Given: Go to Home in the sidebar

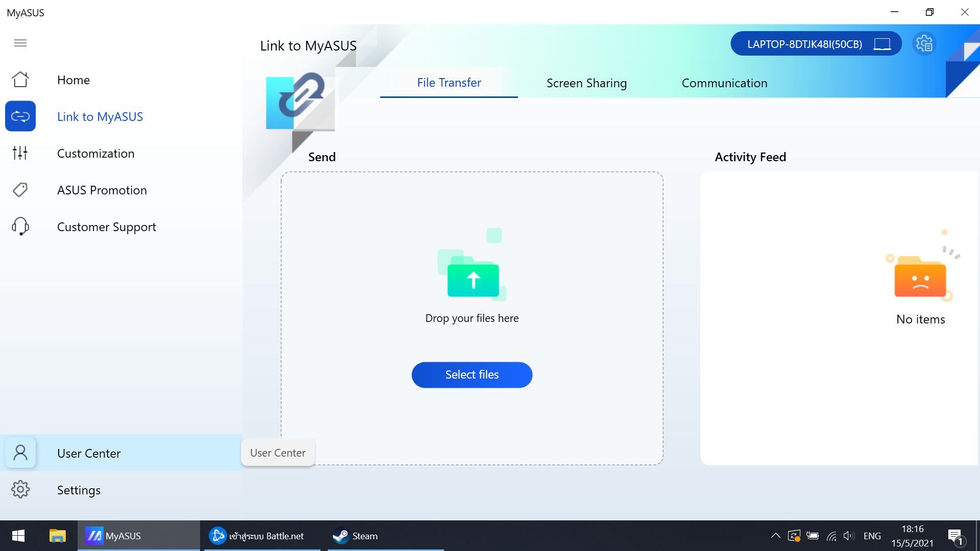Looking at the screenshot, I should (73, 80).
